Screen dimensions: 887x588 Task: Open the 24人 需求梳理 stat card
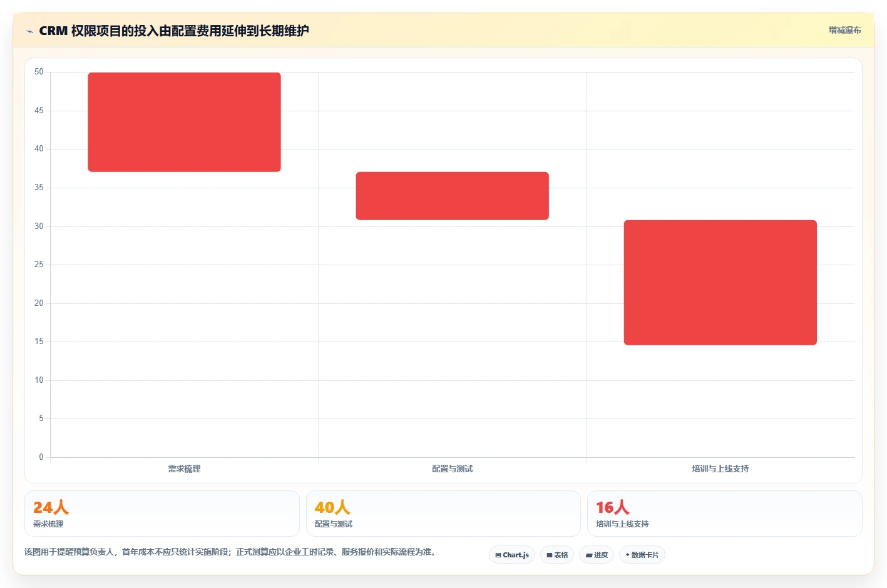(x=162, y=514)
